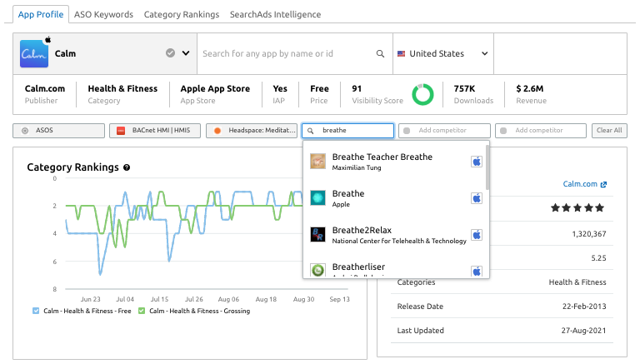Click Apple store icon for Breathe2Relax
The height and width of the screenshot is (364, 640).
(477, 235)
